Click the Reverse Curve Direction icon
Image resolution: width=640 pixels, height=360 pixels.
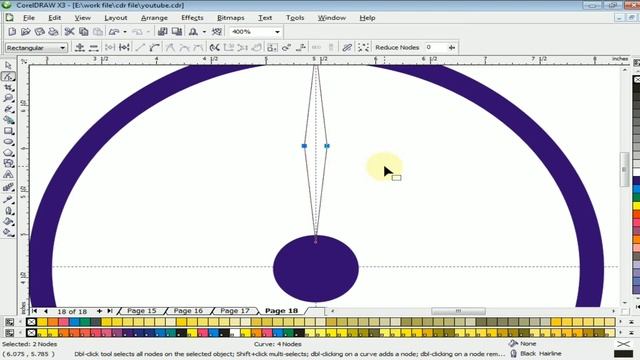[x=214, y=47]
